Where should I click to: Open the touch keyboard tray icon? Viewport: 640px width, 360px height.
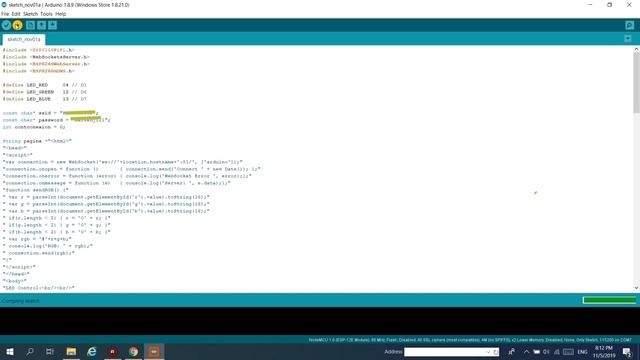568,352
